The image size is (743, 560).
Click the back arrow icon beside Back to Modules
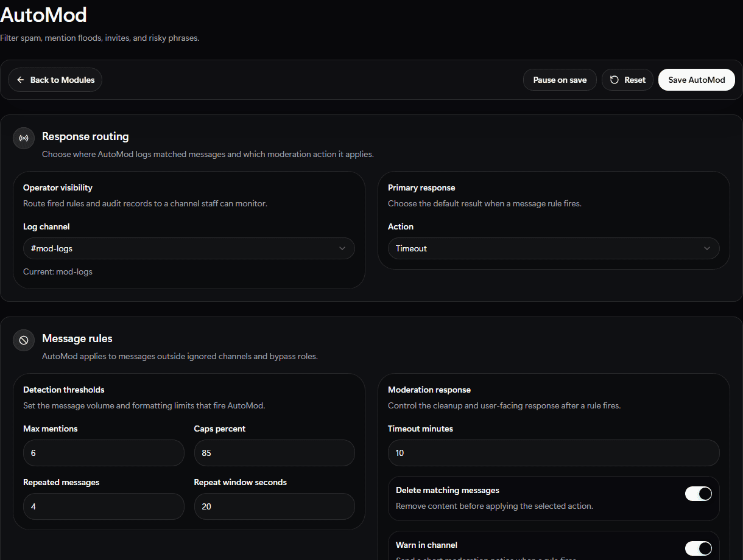click(21, 80)
